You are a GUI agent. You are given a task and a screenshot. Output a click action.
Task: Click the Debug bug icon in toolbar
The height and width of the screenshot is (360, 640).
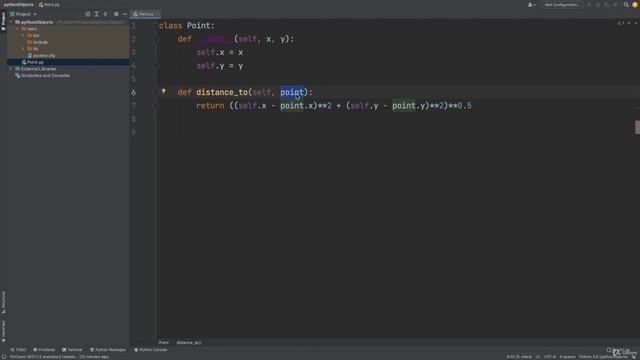click(x=598, y=4)
